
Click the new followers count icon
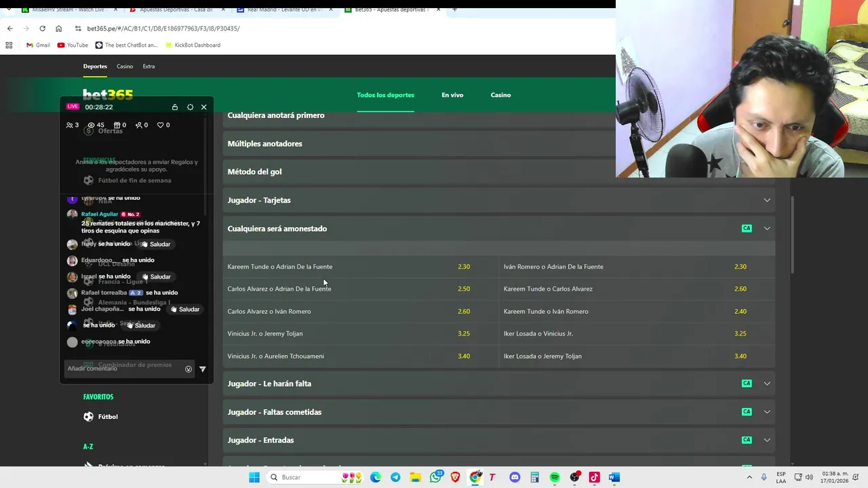[x=138, y=125]
